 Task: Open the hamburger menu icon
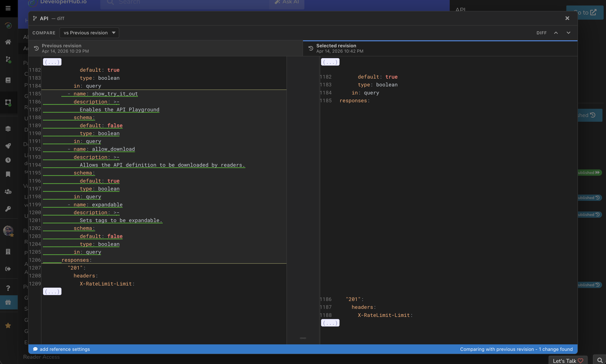(8, 8)
